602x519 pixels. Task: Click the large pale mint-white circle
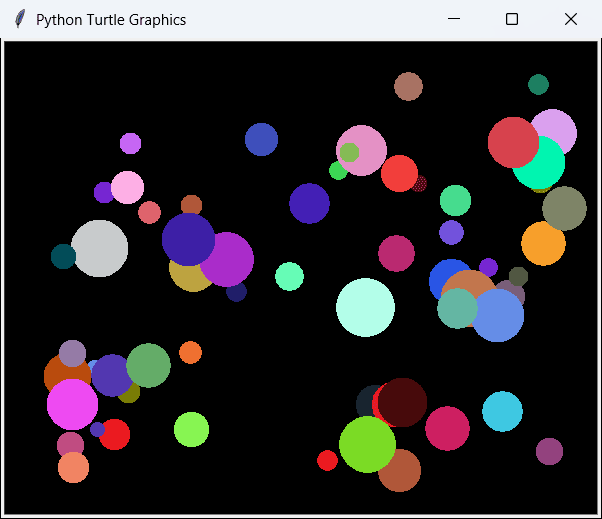pos(366,307)
